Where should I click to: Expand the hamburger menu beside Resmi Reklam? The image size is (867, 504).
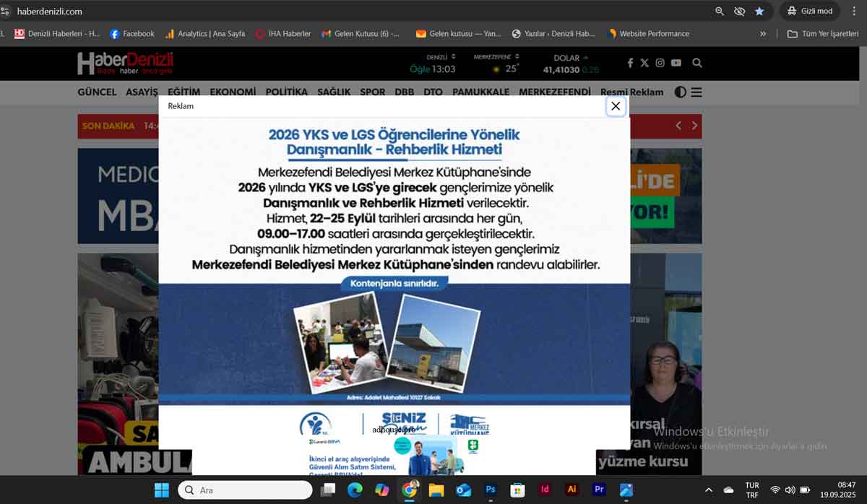[x=696, y=92]
